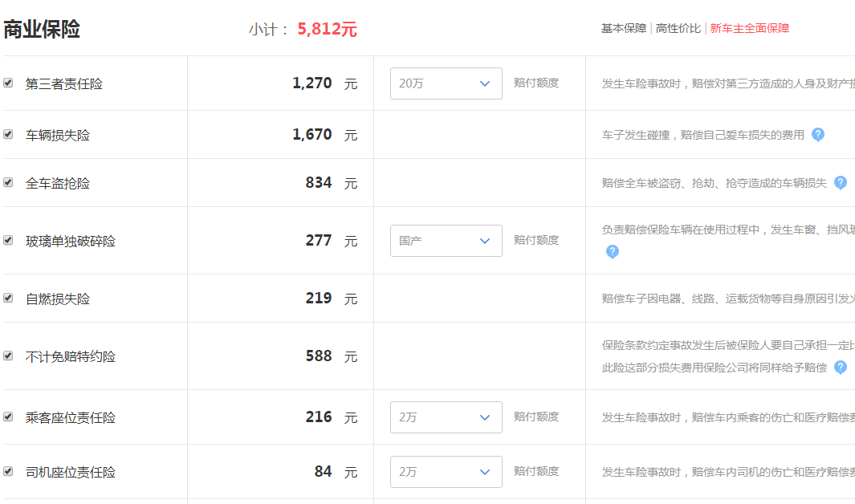The width and height of the screenshot is (855, 504).
Task: Click help icon for 不计免赔特约险 description
Action: [x=841, y=368]
